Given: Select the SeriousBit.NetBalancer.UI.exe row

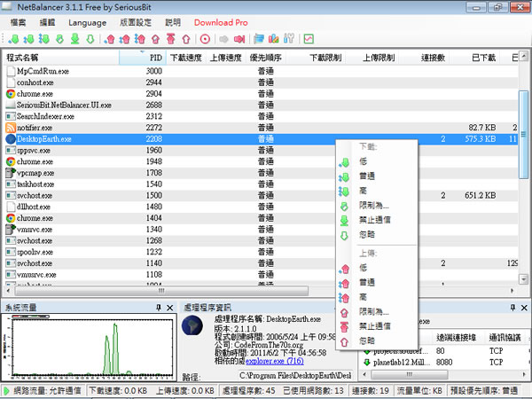Looking at the screenshot, I should pos(261,105).
